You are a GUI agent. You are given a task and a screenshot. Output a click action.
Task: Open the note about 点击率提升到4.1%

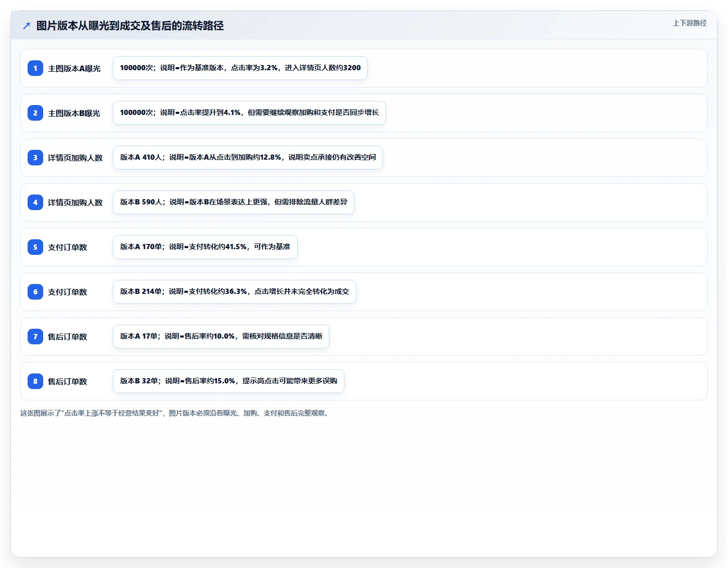click(x=249, y=113)
